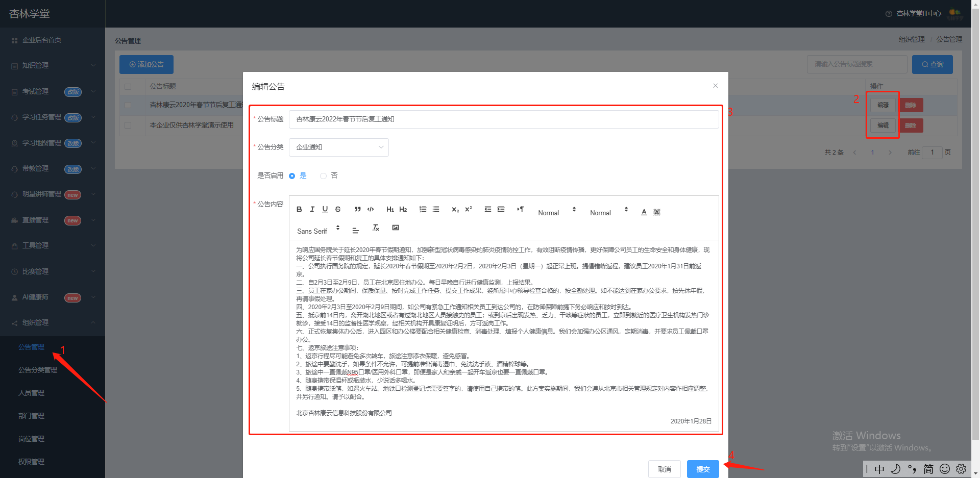This screenshot has width=980, height=478.
Task: Tick the checkbox for 本企业仅供杏林学堂演示使用 row
Action: tap(128, 125)
